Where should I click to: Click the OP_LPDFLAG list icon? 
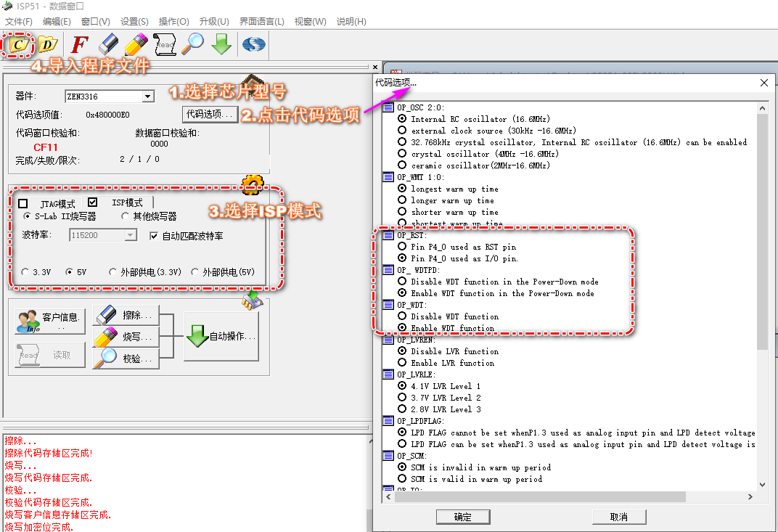coord(388,421)
